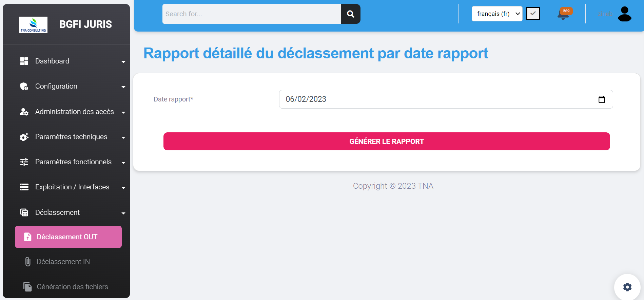Select Déclassement OUT in sidebar

(68, 237)
